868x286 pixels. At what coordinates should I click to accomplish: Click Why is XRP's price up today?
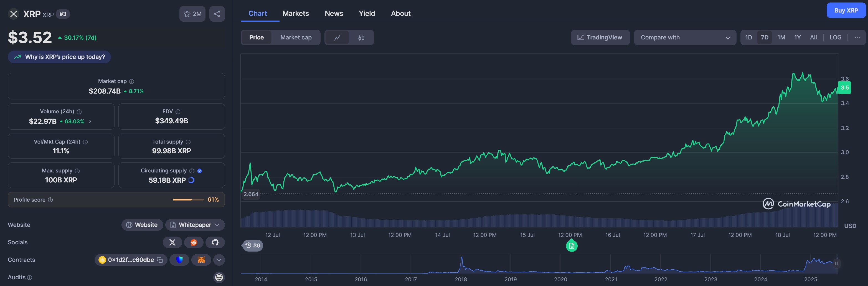coord(59,57)
